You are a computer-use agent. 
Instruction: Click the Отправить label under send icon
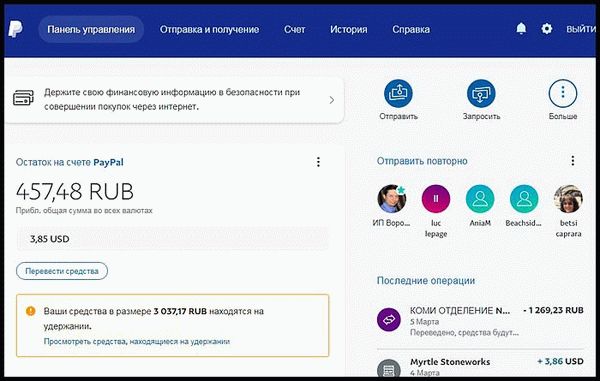point(398,116)
